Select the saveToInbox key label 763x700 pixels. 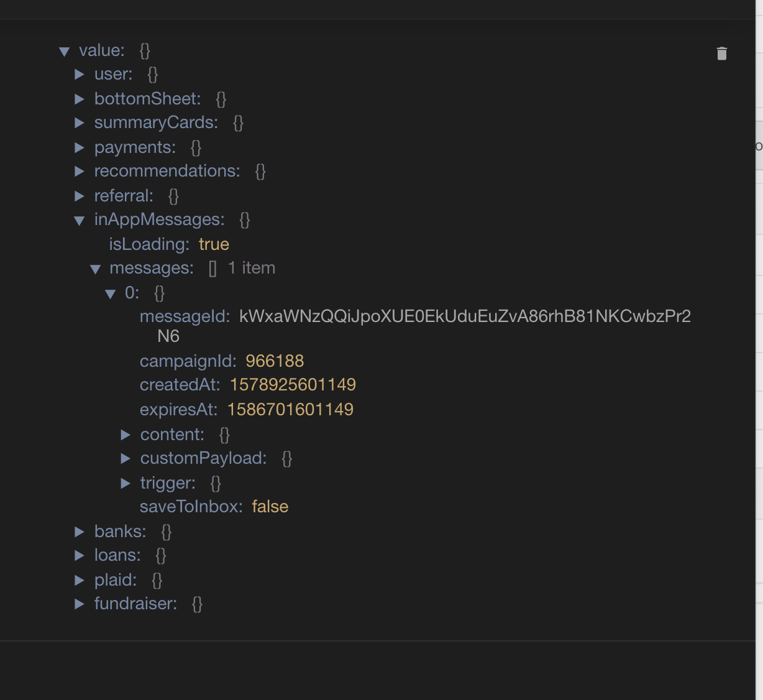191,507
